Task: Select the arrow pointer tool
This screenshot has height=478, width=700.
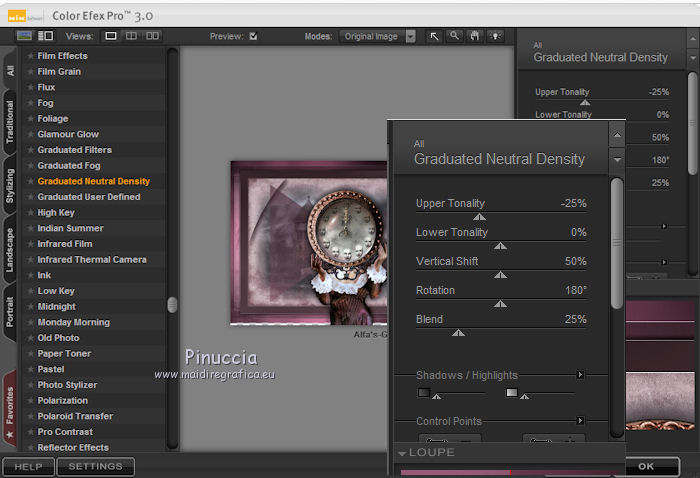Action: pyautogui.click(x=435, y=36)
